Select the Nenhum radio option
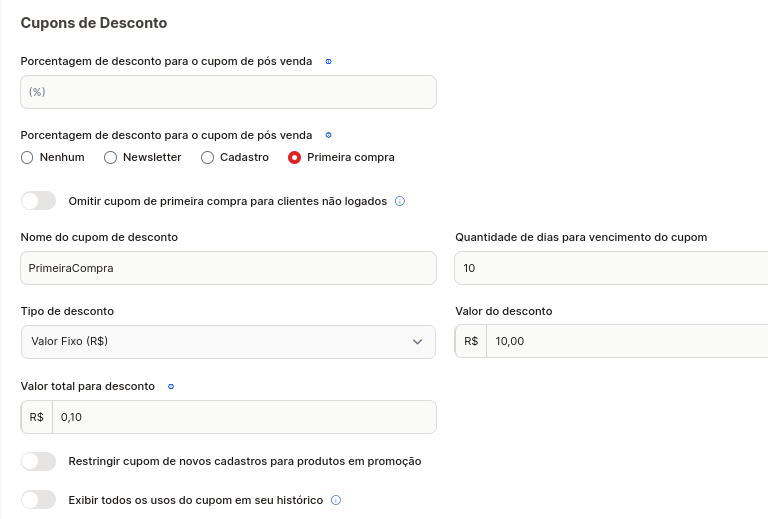The image size is (768, 519). coord(27,157)
